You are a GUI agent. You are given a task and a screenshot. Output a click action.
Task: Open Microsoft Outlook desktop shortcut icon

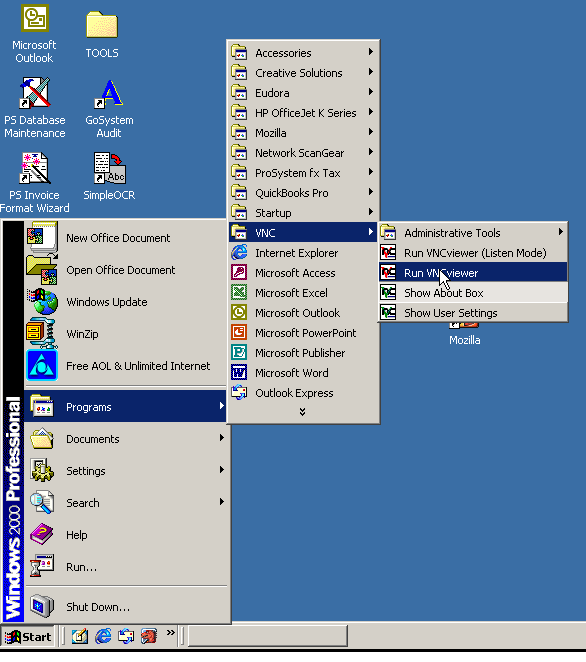[x=35, y=18]
